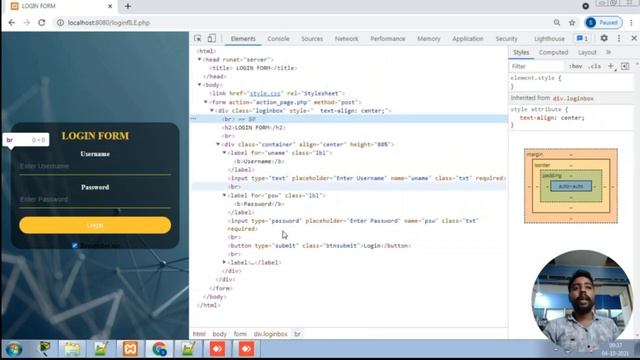The image size is (640, 360).
Task: Click the Enter Password input field
Action: 95,200
